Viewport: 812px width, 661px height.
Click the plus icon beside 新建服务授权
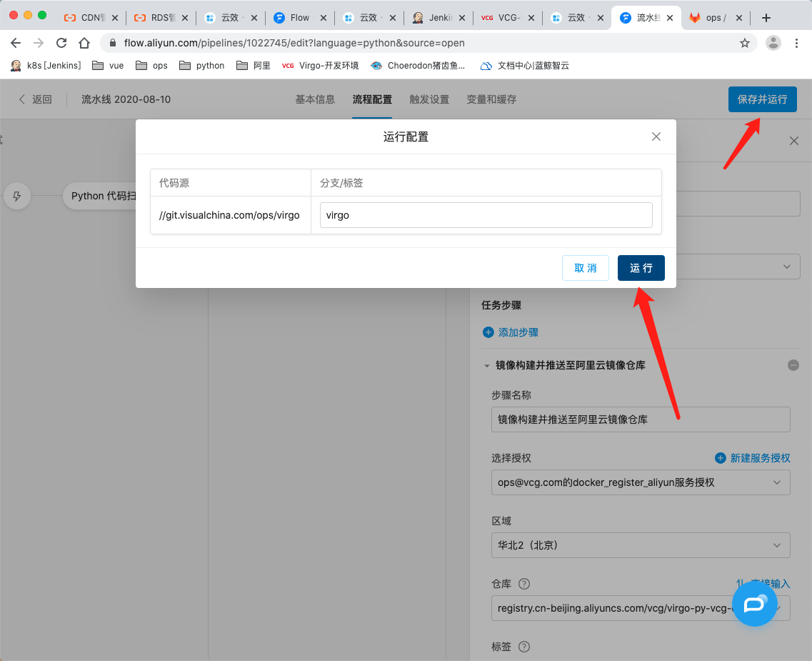click(720, 458)
